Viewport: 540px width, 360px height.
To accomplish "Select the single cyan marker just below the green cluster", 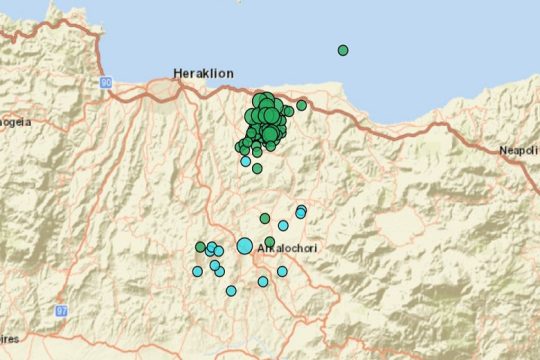I will (x=245, y=161).
